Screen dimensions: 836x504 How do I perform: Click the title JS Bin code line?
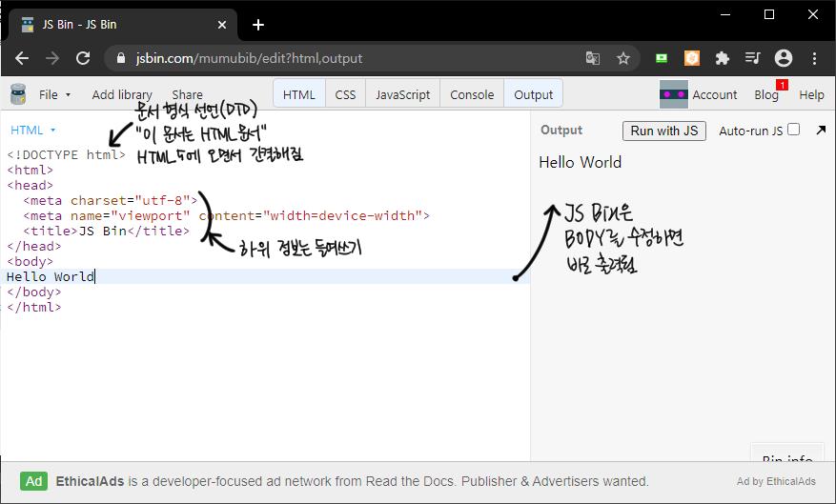tap(106, 232)
